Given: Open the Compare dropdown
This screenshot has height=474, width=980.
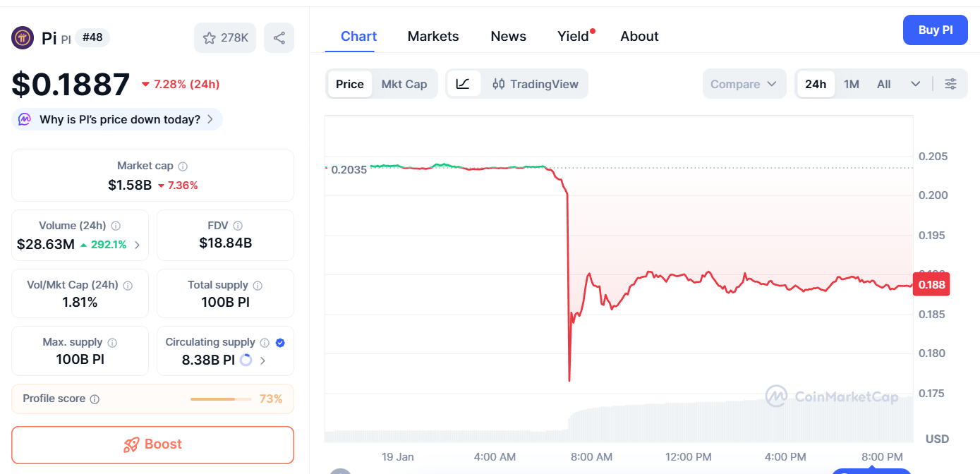Looking at the screenshot, I should (x=744, y=84).
